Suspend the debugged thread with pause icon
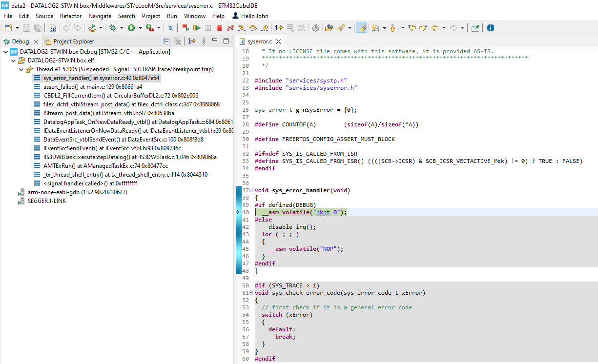This screenshot has width=598, height=364. click(208, 27)
